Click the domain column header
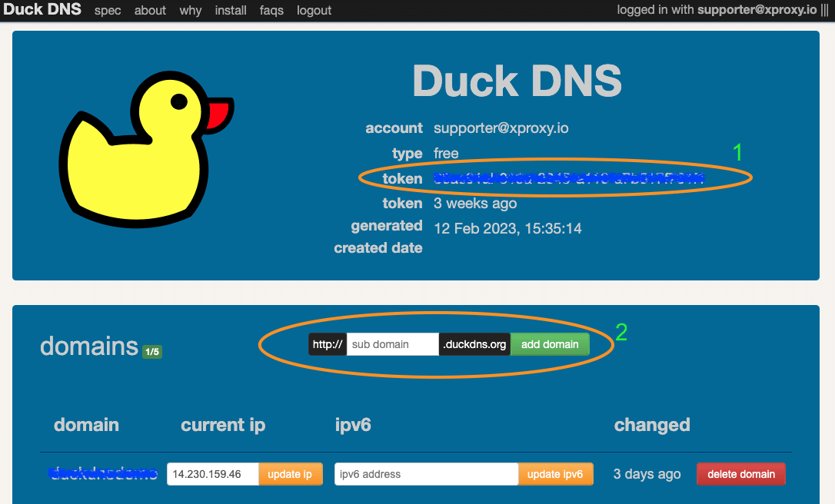 (86, 425)
